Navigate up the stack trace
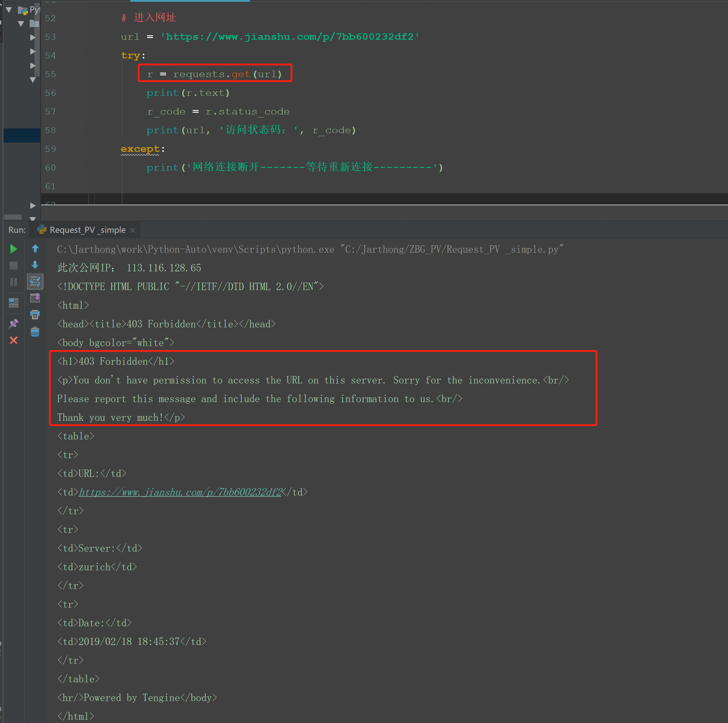Viewport: 728px width, 723px height. click(35, 249)
